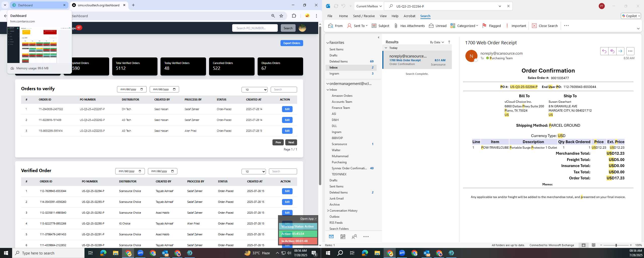Click Outlook send/receive sync icon

coord(336,6)
